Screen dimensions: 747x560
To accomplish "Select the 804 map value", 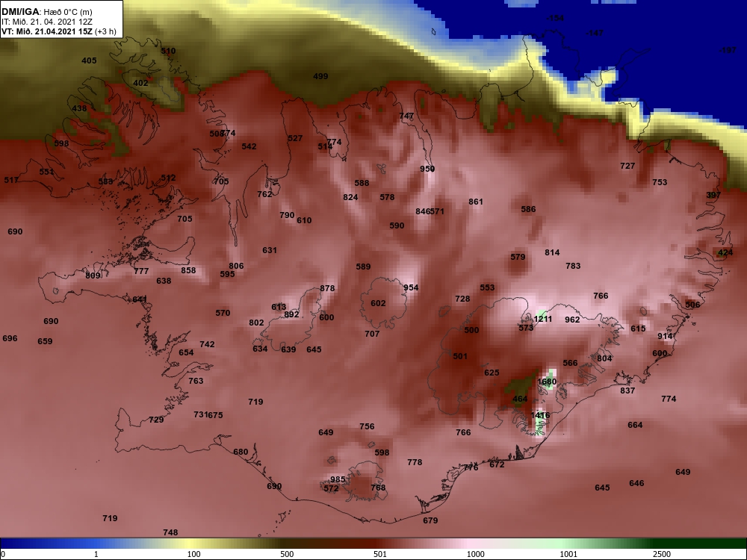I will tap(604, 358).
